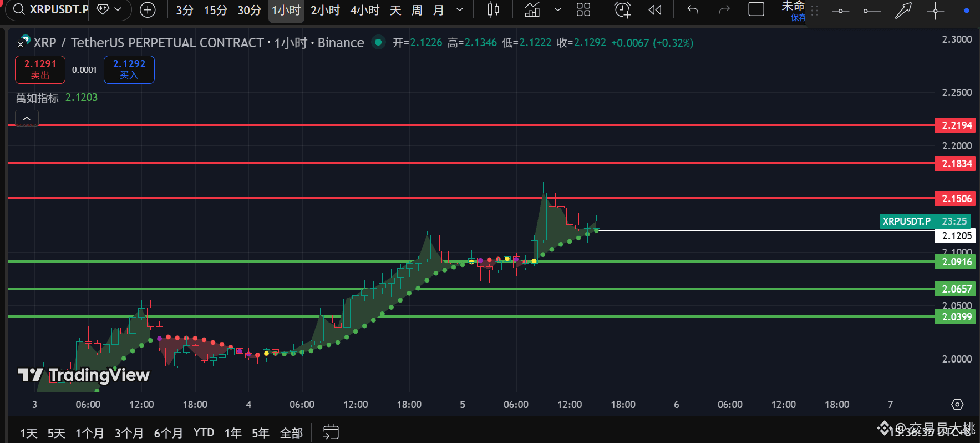Redo the chart action
The width and height of the screenshot is (980, 443).
724,9
